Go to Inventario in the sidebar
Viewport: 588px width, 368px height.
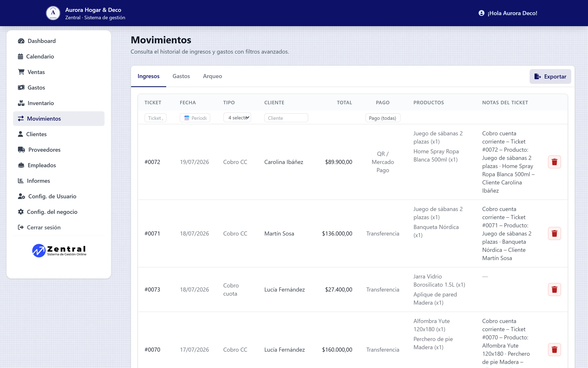[59, 103]
